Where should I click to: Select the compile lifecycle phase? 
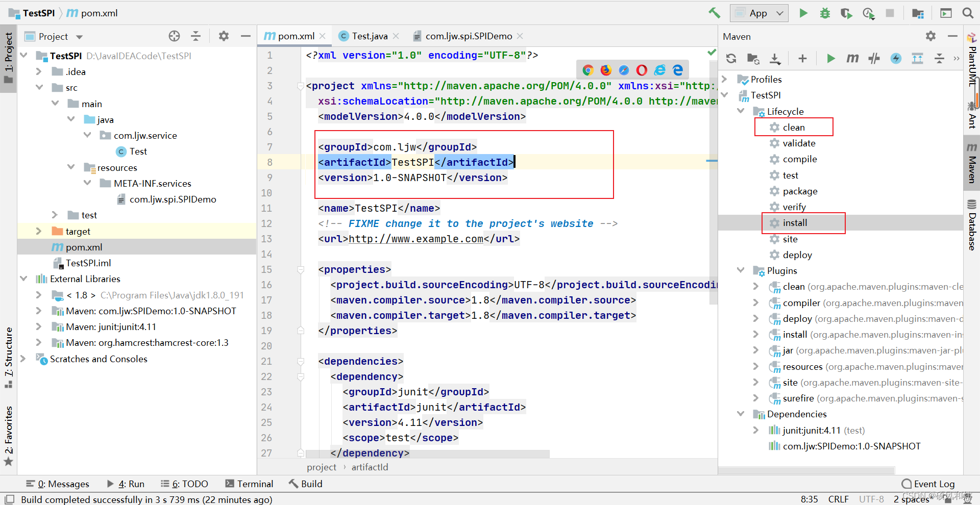[799, 159]
